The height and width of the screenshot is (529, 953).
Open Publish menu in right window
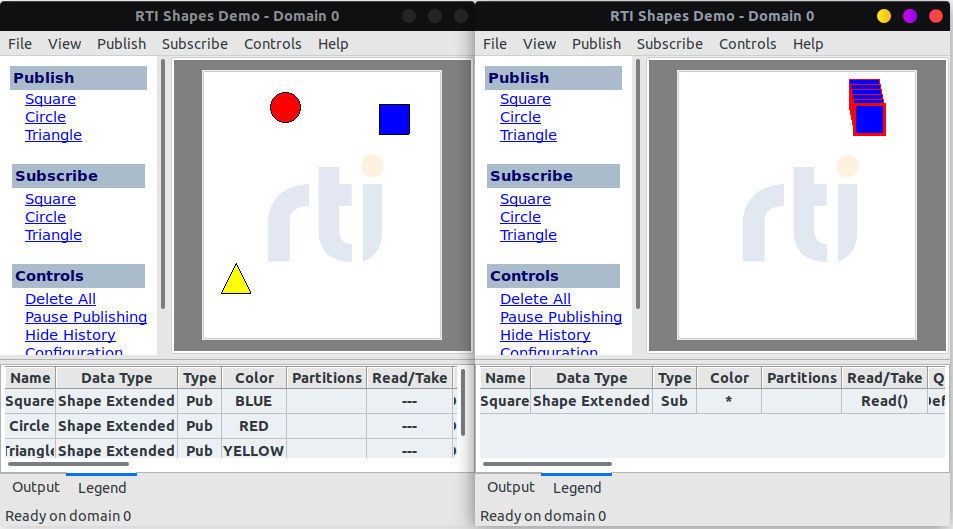point(596,44)
